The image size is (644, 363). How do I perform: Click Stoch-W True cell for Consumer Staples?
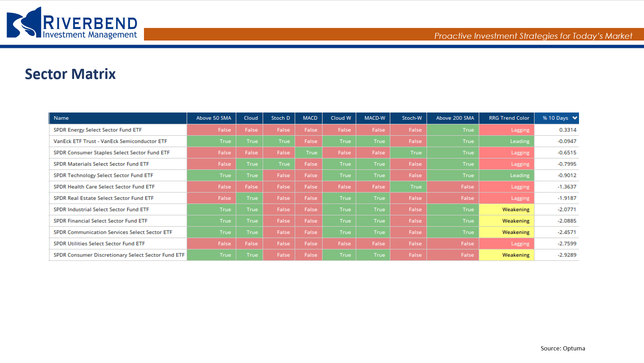click(408, 153)
